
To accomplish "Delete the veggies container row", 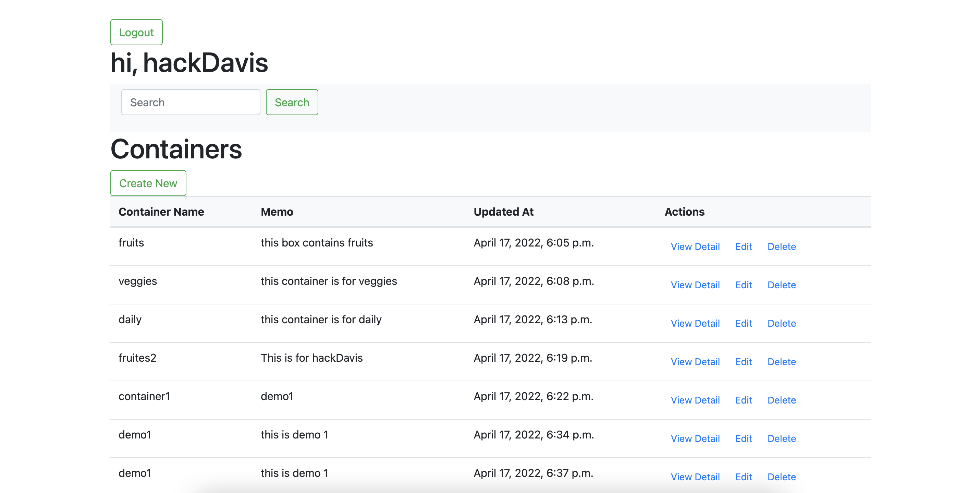I will pyautogui.click(x=781, y=285).
